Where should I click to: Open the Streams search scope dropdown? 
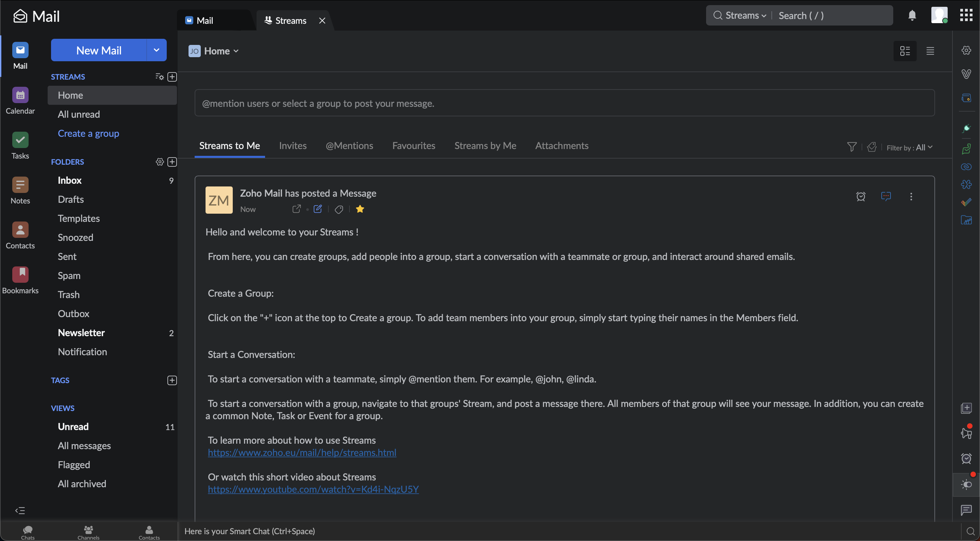point(746,16)
